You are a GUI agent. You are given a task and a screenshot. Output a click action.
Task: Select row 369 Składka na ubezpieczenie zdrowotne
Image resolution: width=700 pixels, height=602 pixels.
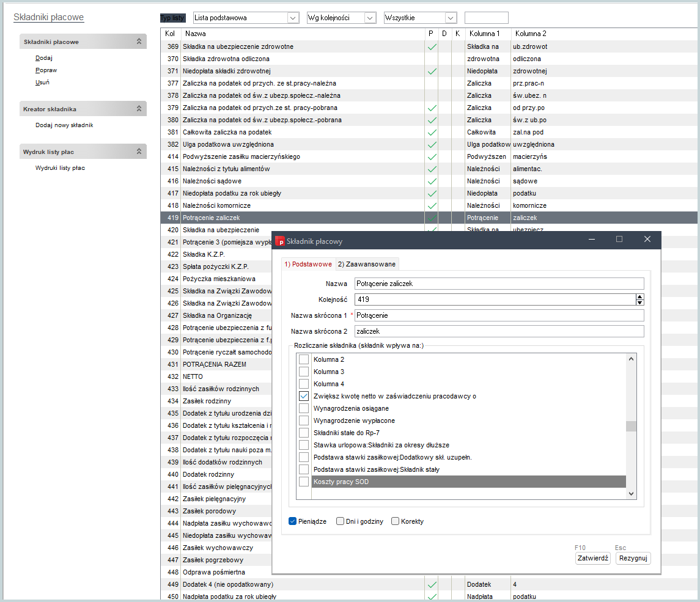point(429,46)
